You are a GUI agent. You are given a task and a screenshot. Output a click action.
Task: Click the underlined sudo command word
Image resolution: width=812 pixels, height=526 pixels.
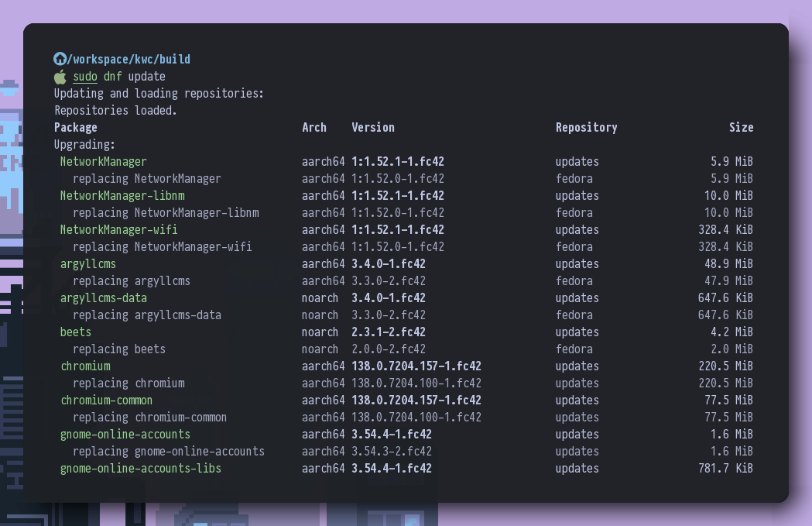point(85,77)
